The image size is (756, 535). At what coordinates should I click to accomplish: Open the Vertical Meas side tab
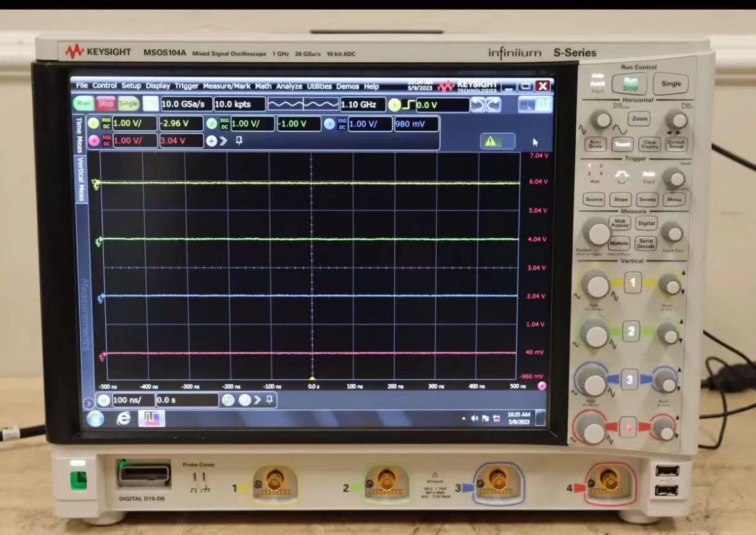click(81, 178)
